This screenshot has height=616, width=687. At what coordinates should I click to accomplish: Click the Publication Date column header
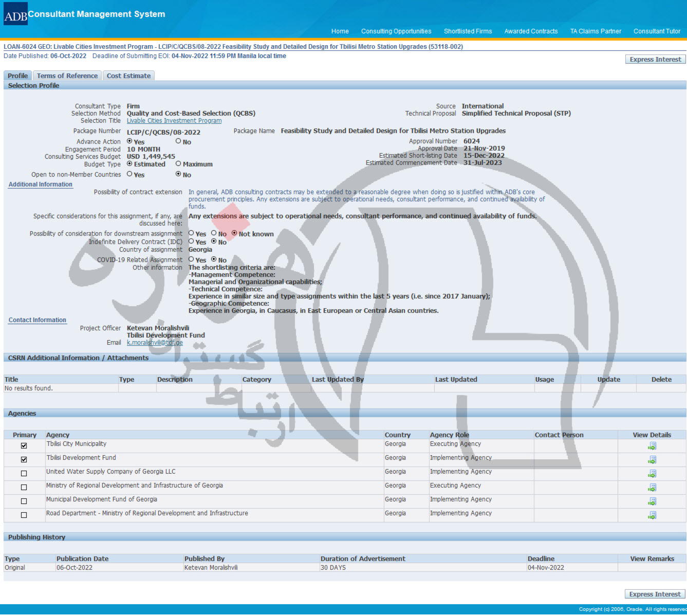(83, 559)
